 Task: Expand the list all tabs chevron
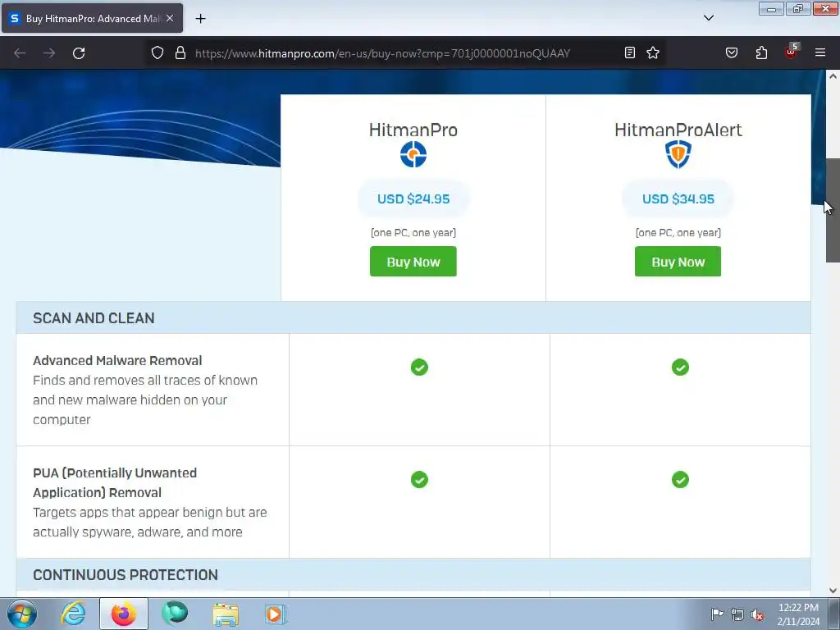pyautogui.click(x=708, y=18)
